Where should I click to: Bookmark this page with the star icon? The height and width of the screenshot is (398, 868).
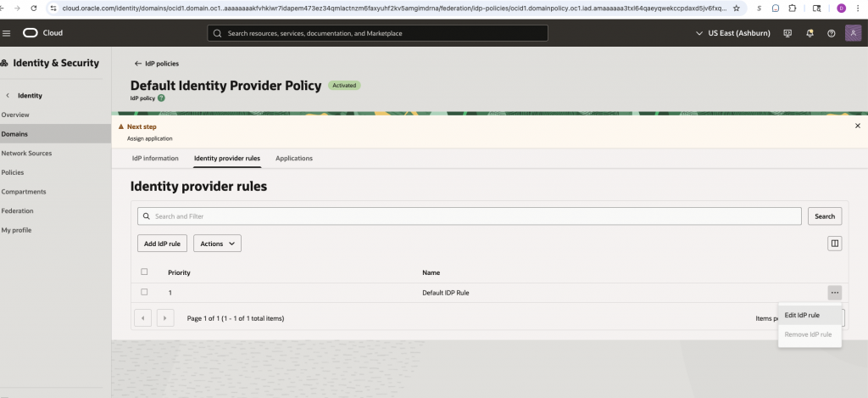737,8
